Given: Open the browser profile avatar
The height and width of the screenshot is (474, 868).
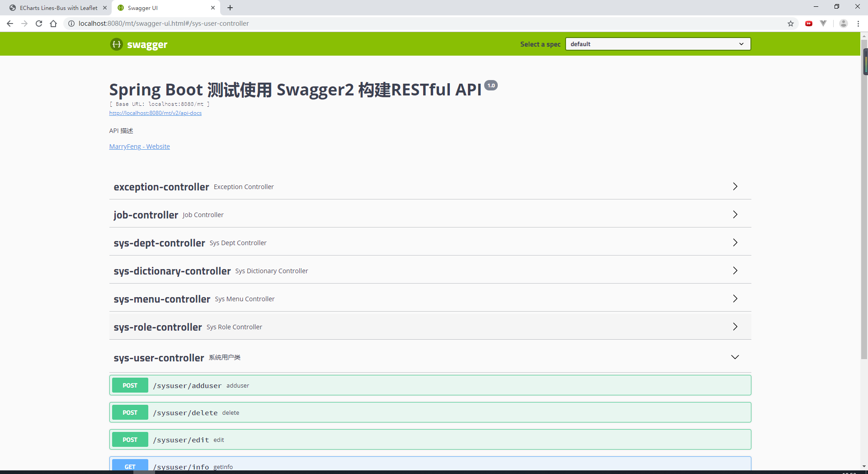Looking at the screenshot, I should (x=844, y=24).
